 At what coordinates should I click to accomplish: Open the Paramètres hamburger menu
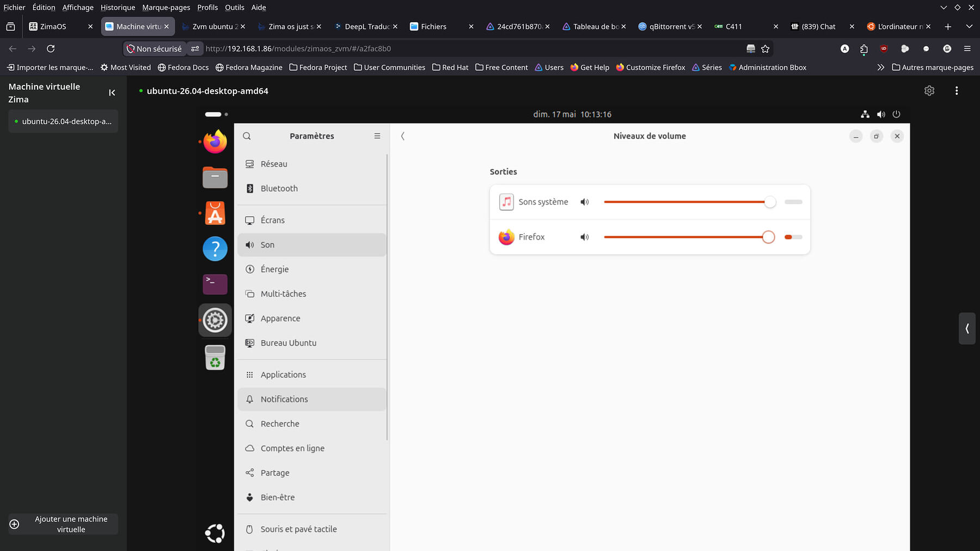[377, 136]
